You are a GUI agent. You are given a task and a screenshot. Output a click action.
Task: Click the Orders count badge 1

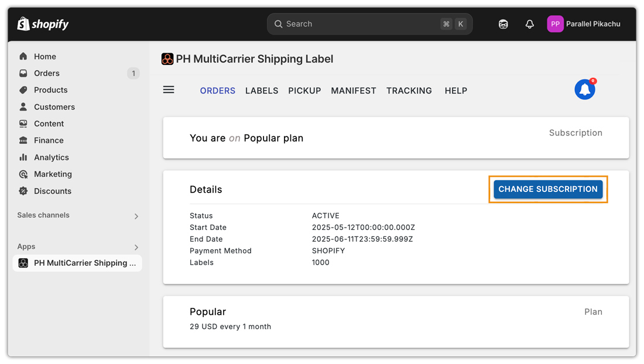133,74
